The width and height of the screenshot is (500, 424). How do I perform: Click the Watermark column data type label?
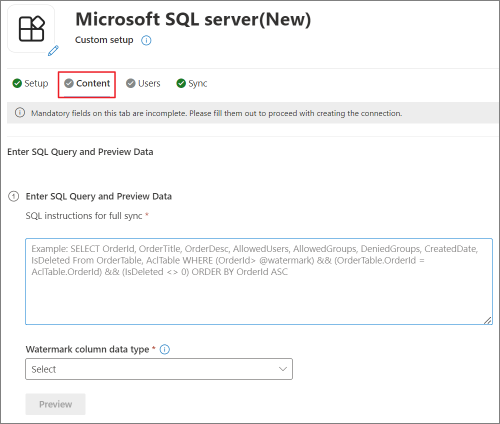(87, 349)
